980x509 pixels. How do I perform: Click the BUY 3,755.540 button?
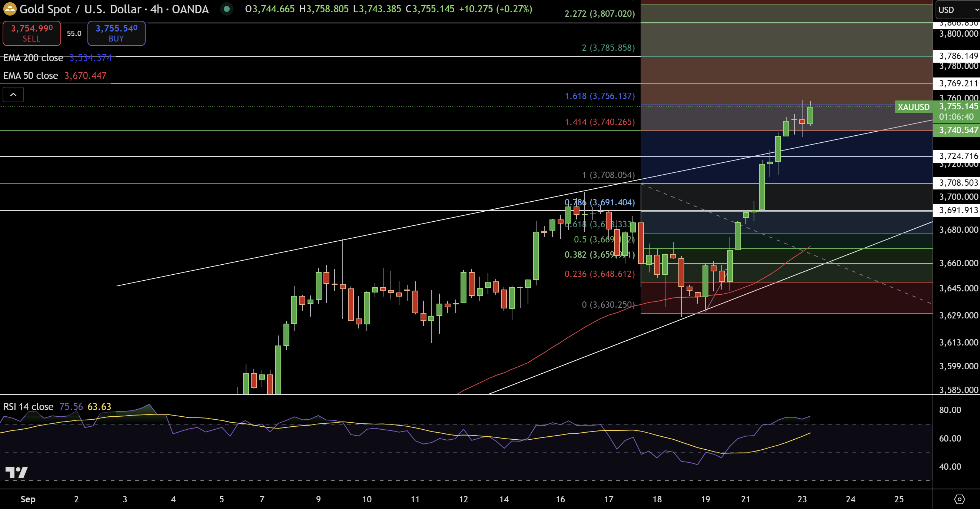click(116, 33)
